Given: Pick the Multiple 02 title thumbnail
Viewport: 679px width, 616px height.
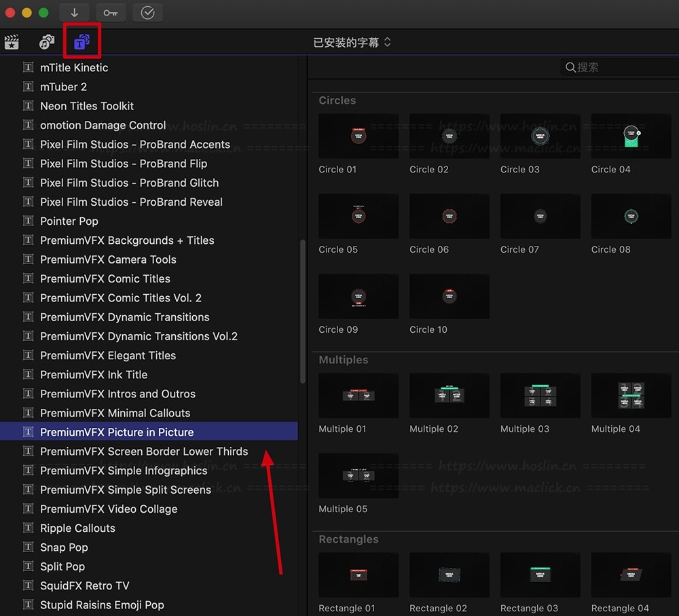Looking at the screenshot, I should (x=449, y=395).
